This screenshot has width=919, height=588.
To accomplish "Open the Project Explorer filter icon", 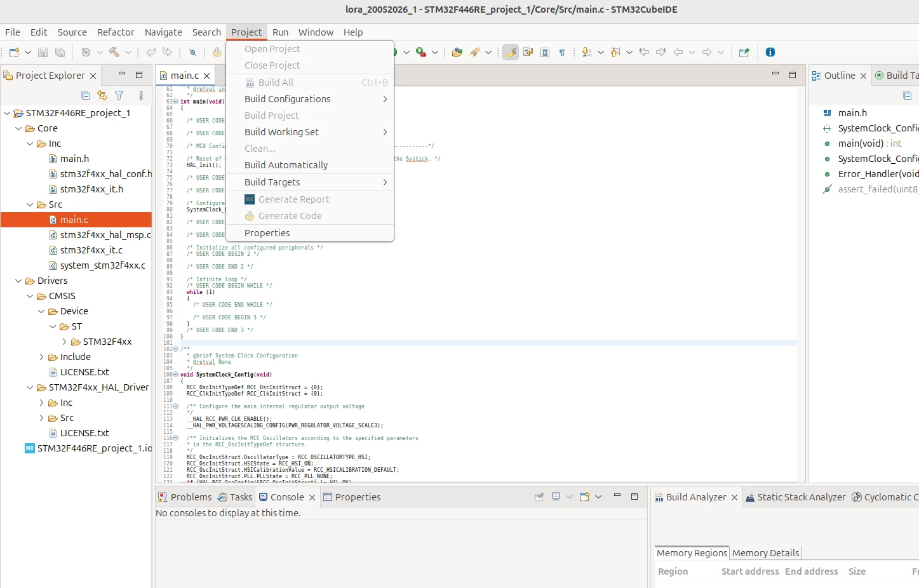I will tap(119, 95).
